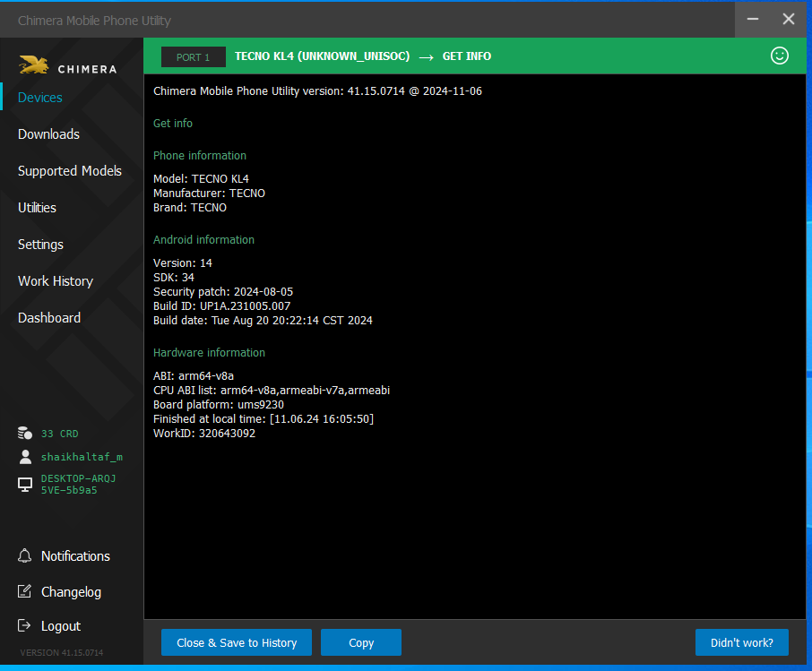Click the credits coin stack icon
Screen dimensions: 812x671
pyautogui.click(x=25, y=434)
